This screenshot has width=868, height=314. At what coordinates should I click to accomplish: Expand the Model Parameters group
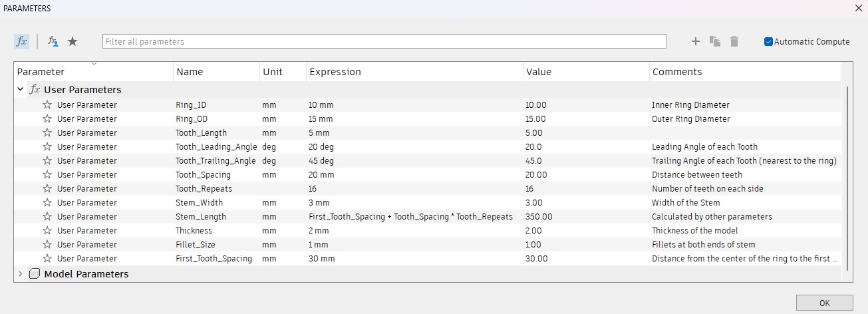click(21, 273)
